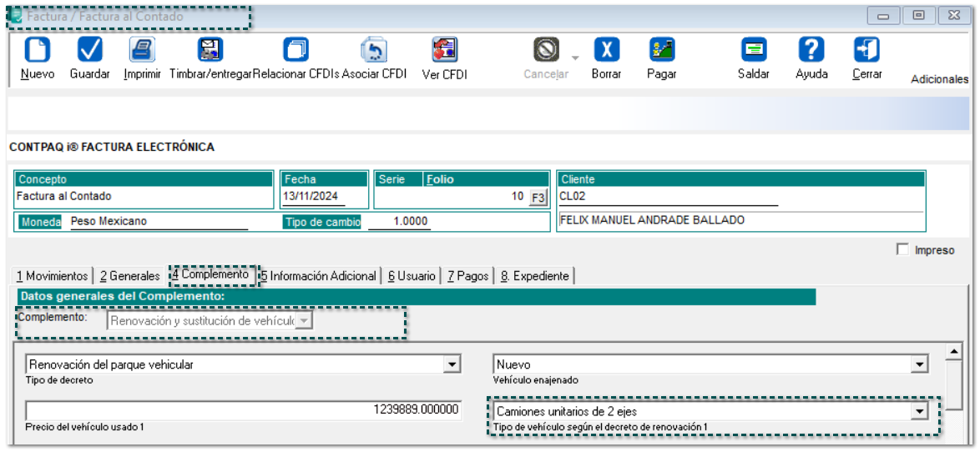980x452 pixels.
Task: Switch to the 1 Movimientos tab
Action: (x=52, y=276)
